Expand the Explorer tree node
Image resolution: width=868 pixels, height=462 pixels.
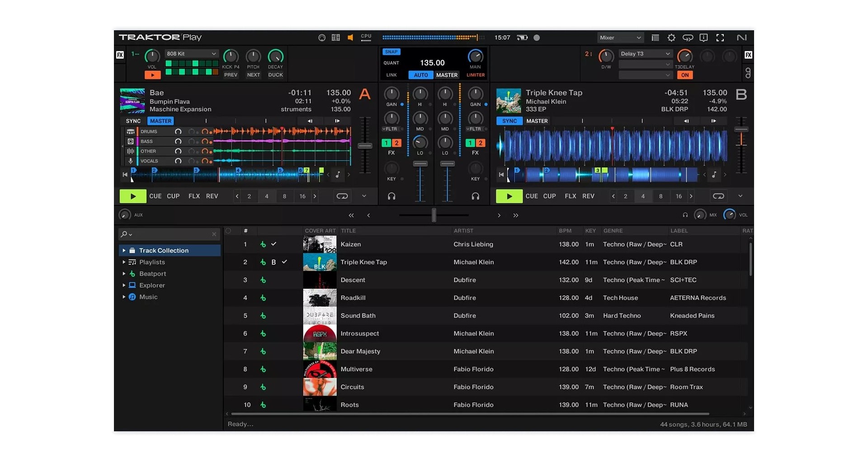tap(124, 285)
